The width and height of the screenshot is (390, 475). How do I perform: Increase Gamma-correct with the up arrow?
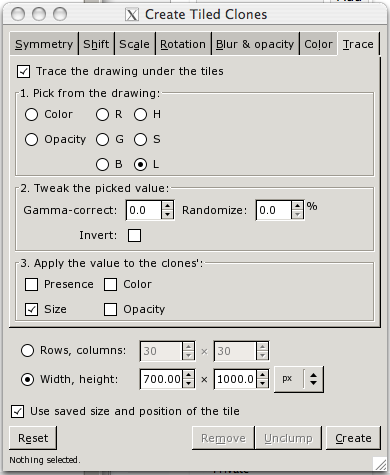coord(167,206)
